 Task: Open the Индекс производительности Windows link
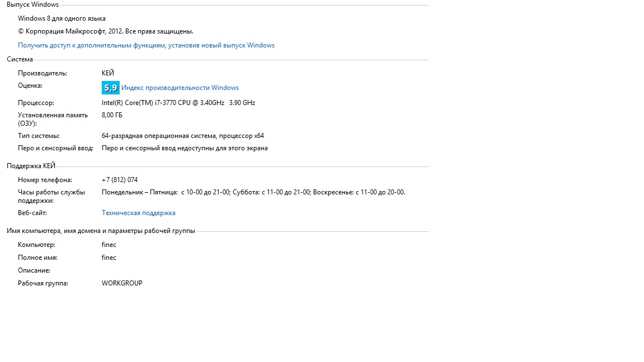(x=180, y=88)
